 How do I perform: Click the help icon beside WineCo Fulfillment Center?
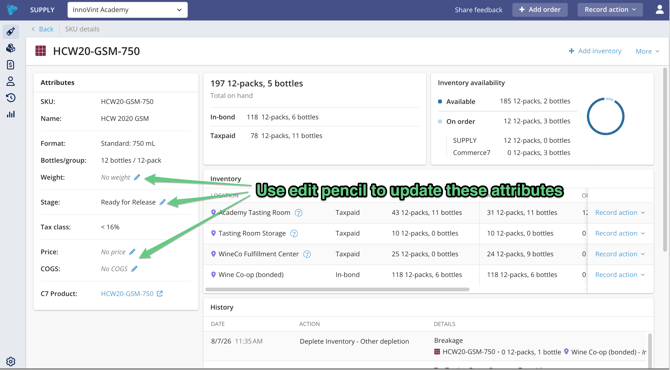pos(307,254)
